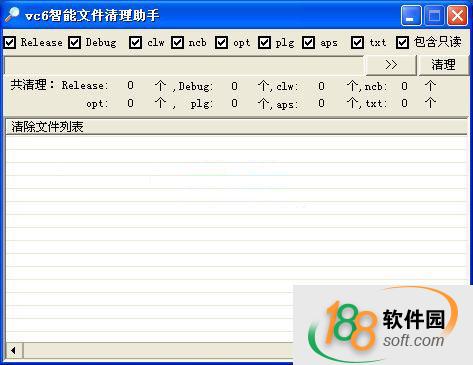Toggle the ncb checkbox
Viewport: 473px width, 365px height.
coord(177,43)
